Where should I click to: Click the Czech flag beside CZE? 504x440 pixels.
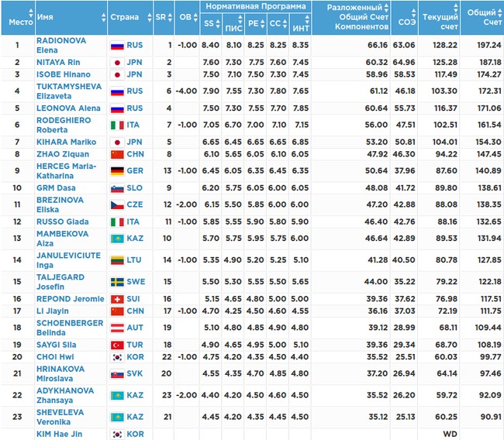pos(116,204)
